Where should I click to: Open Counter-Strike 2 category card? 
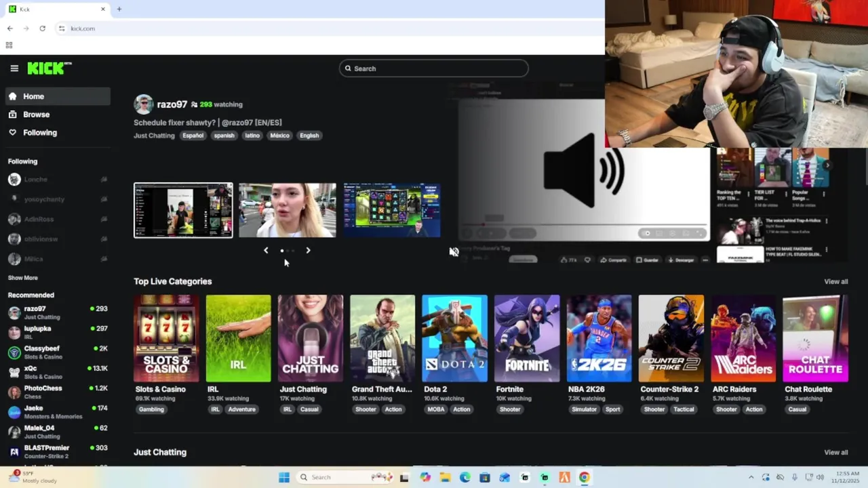point(671,338)
